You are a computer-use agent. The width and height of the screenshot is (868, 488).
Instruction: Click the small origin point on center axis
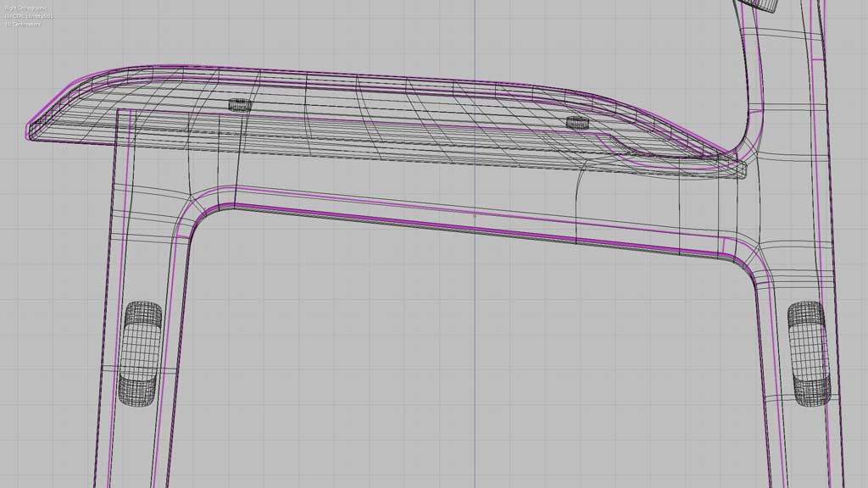(x=474, y=214)
